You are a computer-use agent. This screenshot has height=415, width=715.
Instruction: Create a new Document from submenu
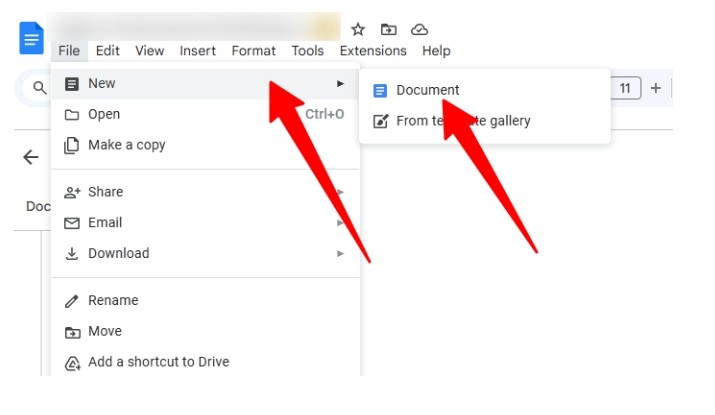click(x=485, y=90)
